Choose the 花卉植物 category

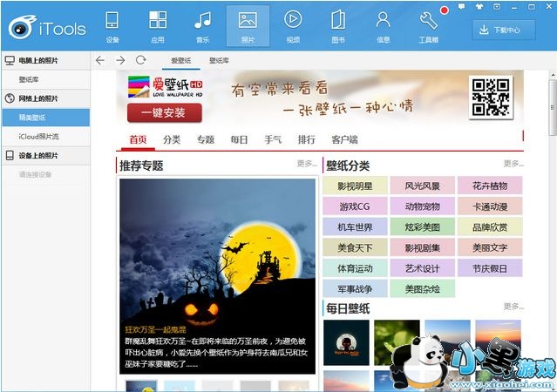click(x=490, y=186)
